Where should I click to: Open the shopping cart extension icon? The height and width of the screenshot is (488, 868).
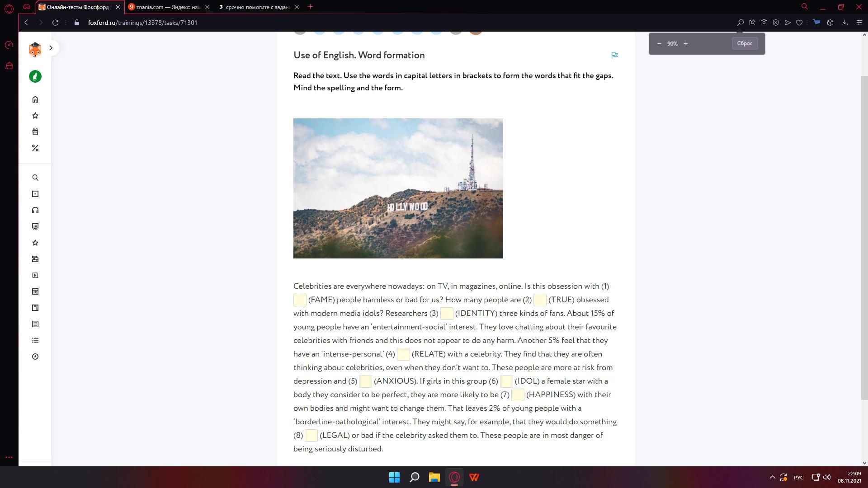pyautogui.click(x=816, y=22)
